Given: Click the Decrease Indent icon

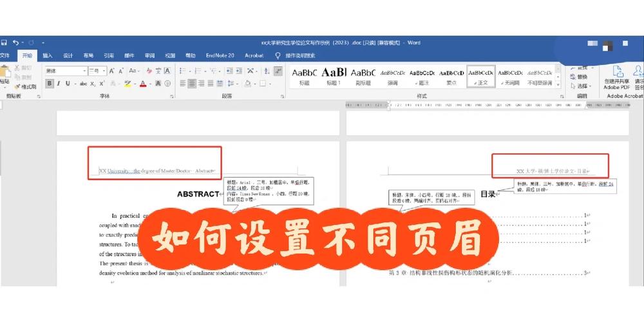Looking at the screenshot, I should 230,71.
